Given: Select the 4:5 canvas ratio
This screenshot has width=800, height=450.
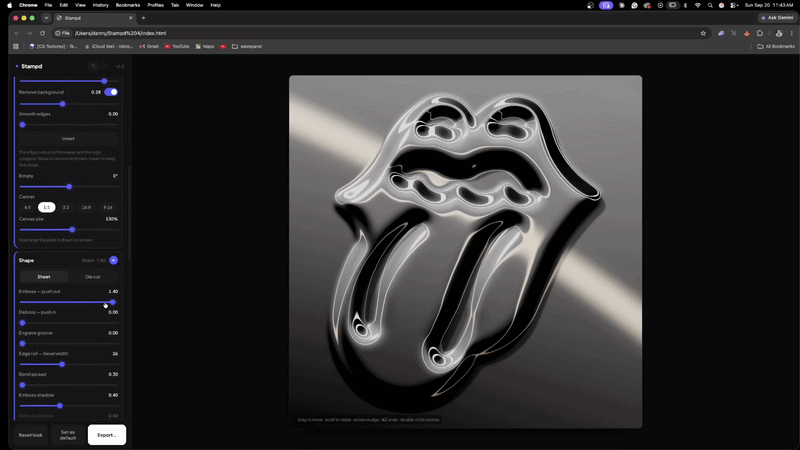Looking at the screenshot, I should tap(28, 208).
